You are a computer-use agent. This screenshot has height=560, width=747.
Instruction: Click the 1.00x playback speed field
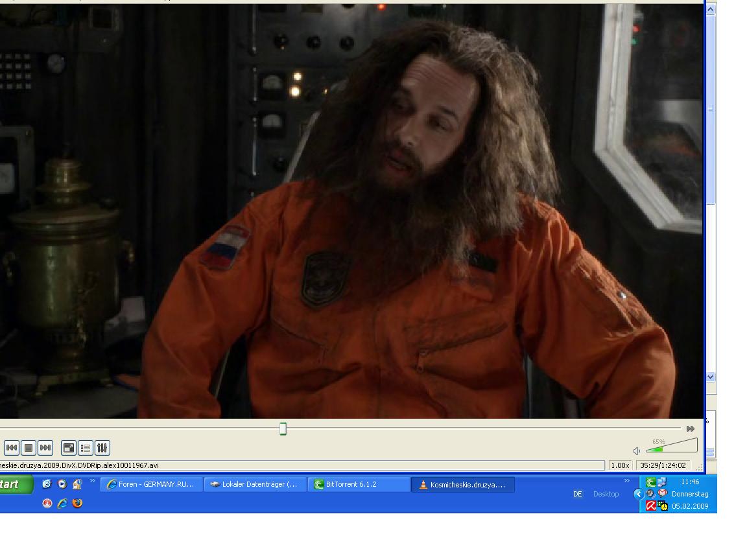coord(620,465)
